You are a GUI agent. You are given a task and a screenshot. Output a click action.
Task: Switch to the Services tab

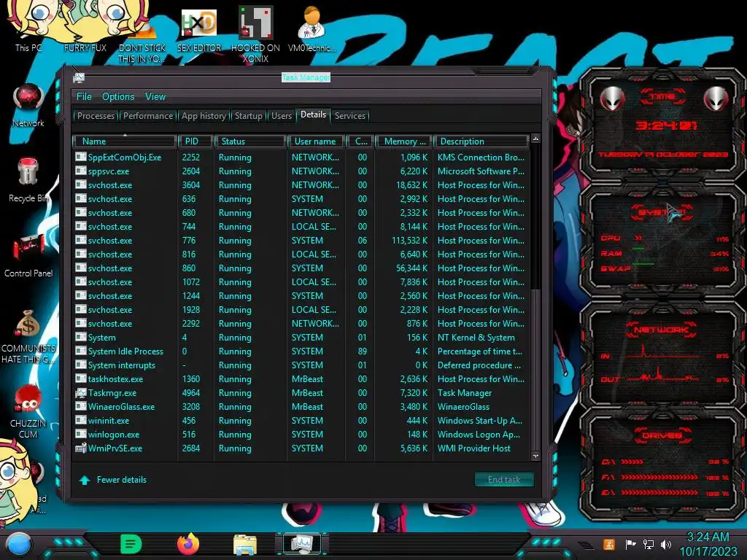click(349, 116)
